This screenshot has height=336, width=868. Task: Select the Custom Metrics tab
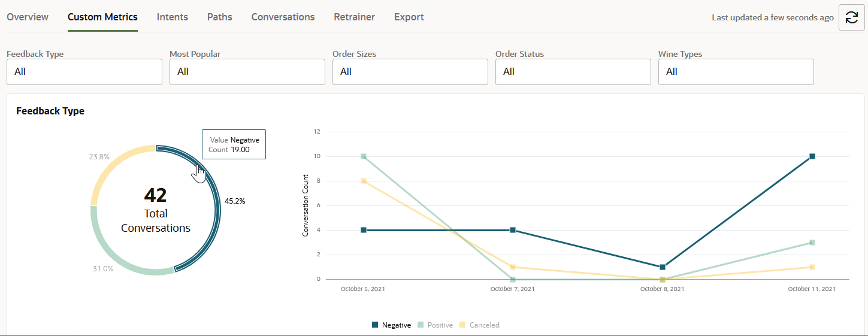coord(102,17)
